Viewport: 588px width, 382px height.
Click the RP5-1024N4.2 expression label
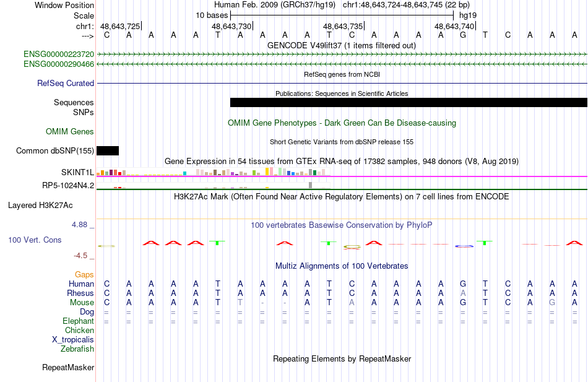click(68, 185)
